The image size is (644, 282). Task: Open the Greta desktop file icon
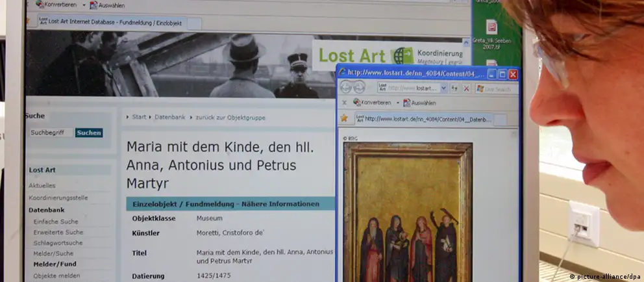[x=491, y=27]
